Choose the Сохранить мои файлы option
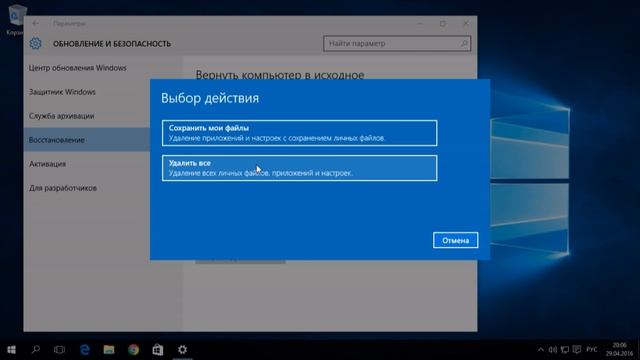 pos(299,133)
